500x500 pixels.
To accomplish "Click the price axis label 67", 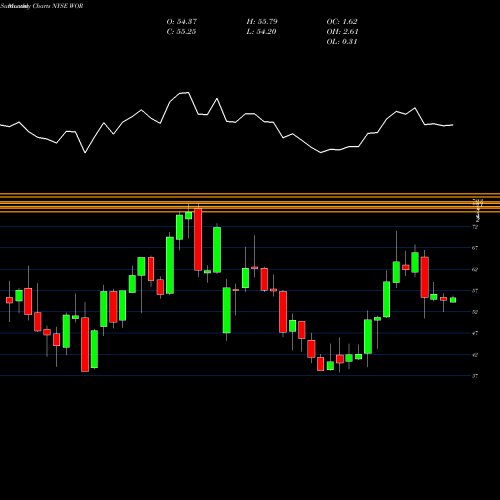I will [x=475, y=248].
